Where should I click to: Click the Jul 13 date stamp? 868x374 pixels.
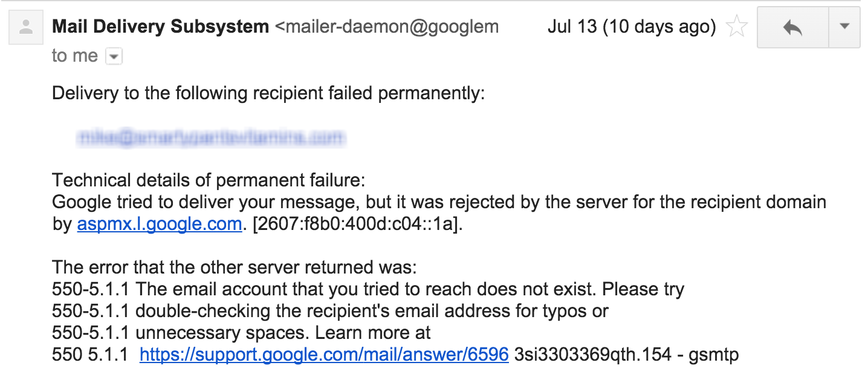coord(631,27)
